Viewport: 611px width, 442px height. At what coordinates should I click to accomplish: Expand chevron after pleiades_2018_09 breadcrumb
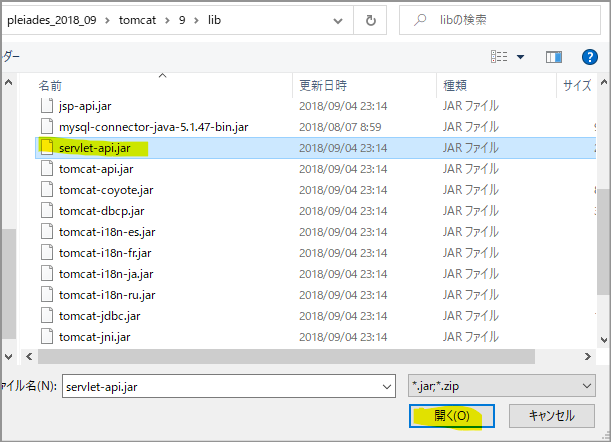tap(107, 21)
